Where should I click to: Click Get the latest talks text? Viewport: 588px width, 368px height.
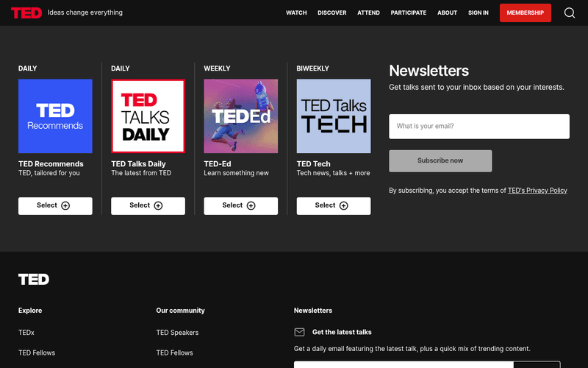pos(342,332)
